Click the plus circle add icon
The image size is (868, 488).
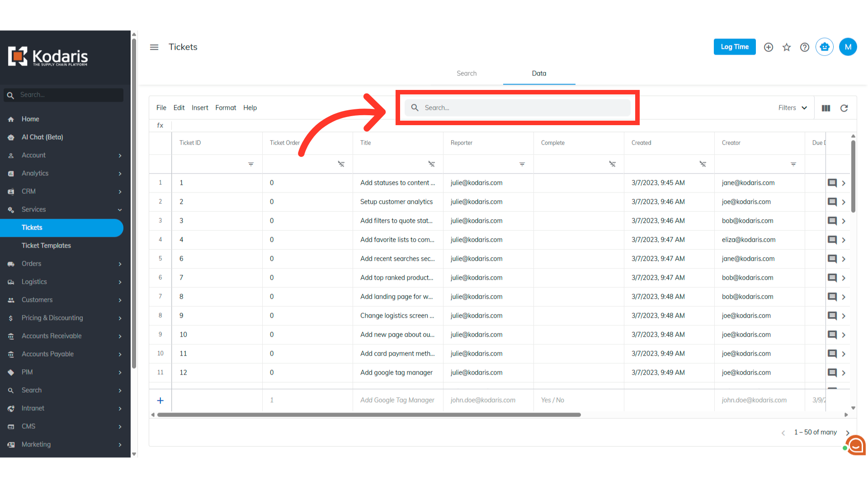(x=769, y=47)
